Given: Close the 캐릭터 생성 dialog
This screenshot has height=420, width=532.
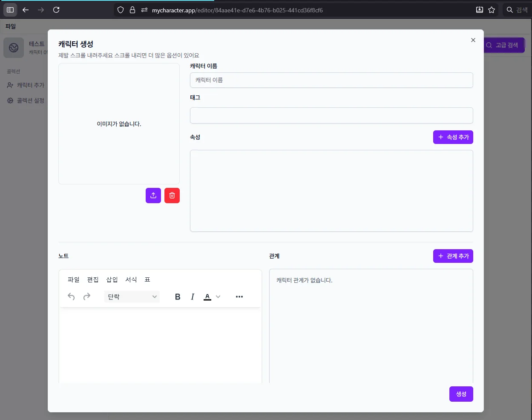Looking at the screenshot, I should (473, 40).
